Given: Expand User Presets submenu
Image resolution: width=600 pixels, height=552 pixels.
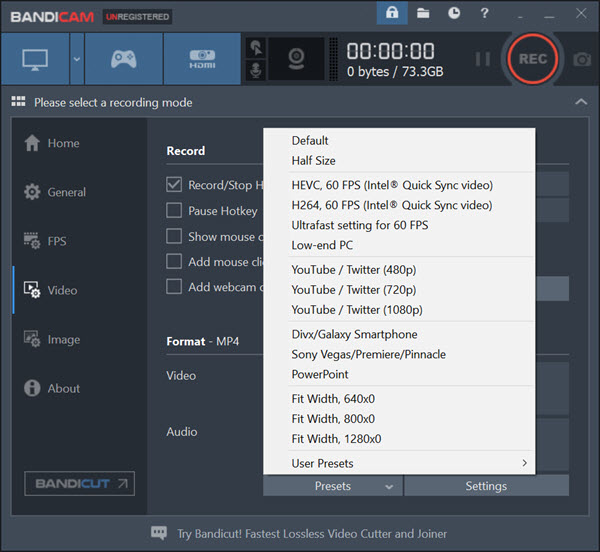Looking at the screenshot, I should 399,463.
